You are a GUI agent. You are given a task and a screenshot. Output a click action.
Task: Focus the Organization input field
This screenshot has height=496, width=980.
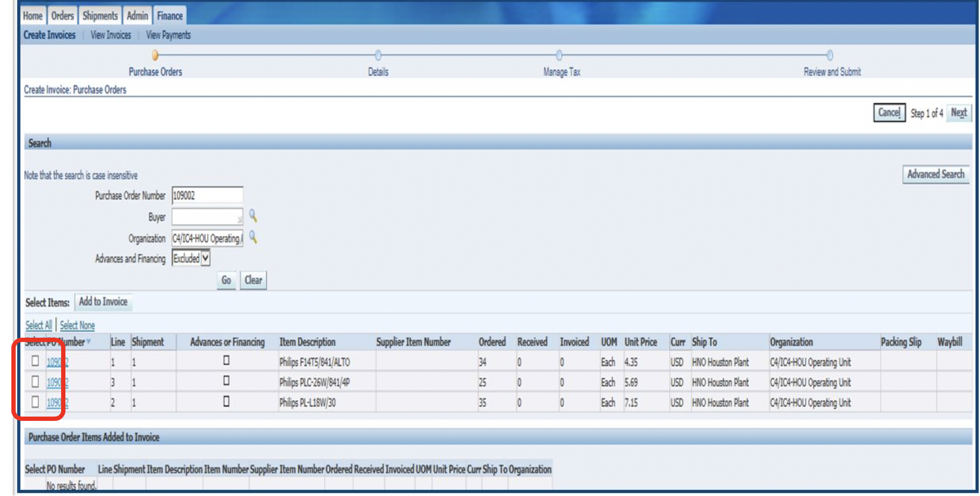tap(207, 238)
